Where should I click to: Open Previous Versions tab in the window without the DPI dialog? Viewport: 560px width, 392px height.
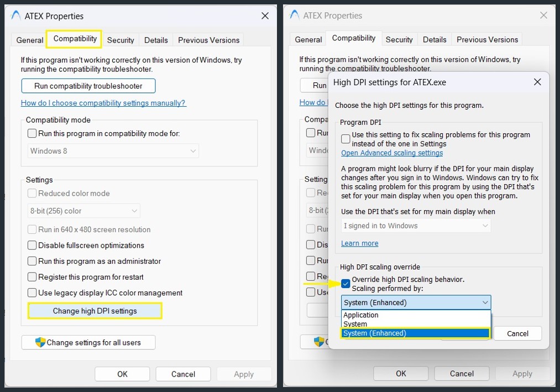[208, 40]
